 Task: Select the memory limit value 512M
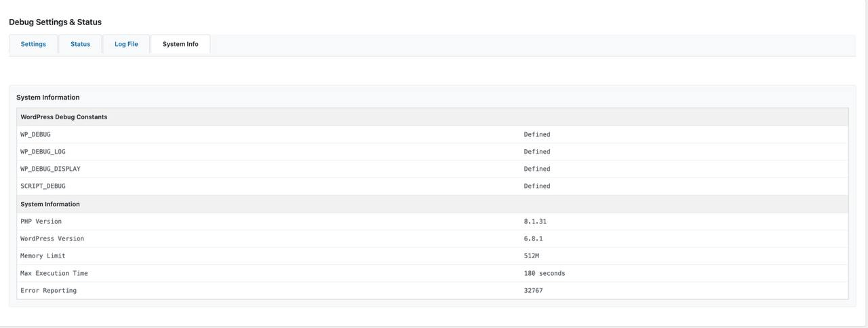click(532, 256)
